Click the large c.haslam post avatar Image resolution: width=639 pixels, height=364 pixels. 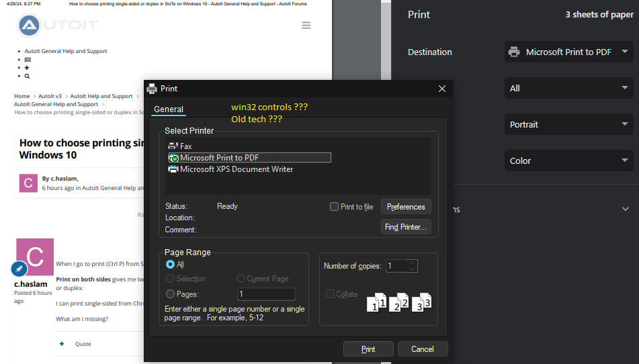click(x=35, y=257)
